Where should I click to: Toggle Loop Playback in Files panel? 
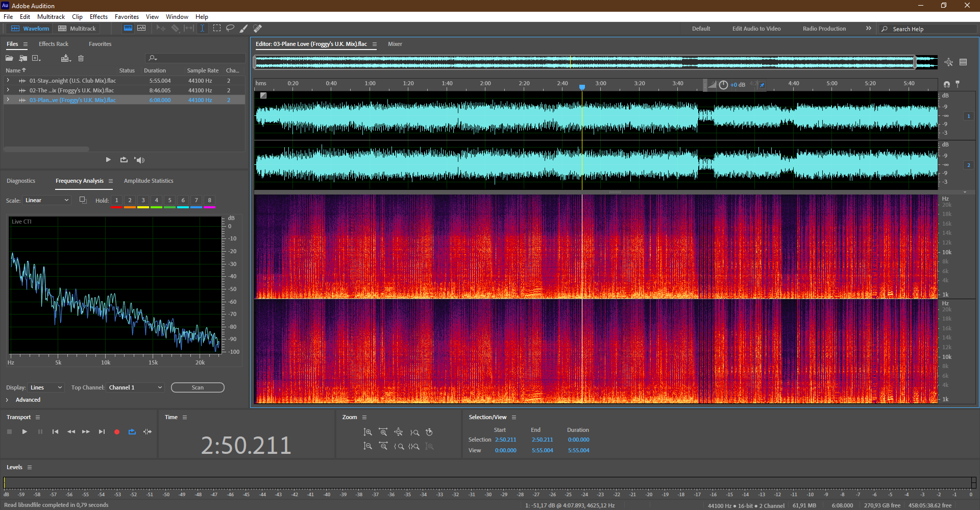click(x=124, y=160)
